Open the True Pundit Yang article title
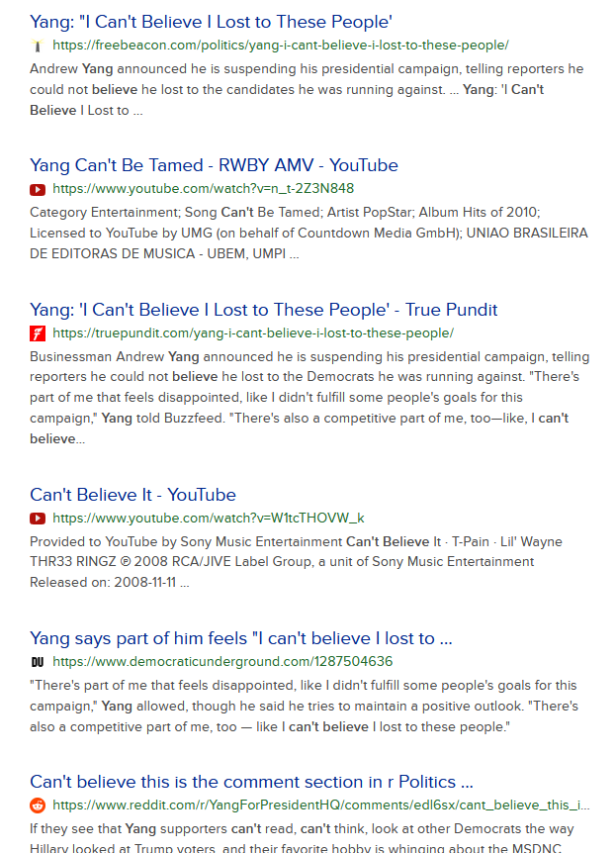 click(264, 310)
